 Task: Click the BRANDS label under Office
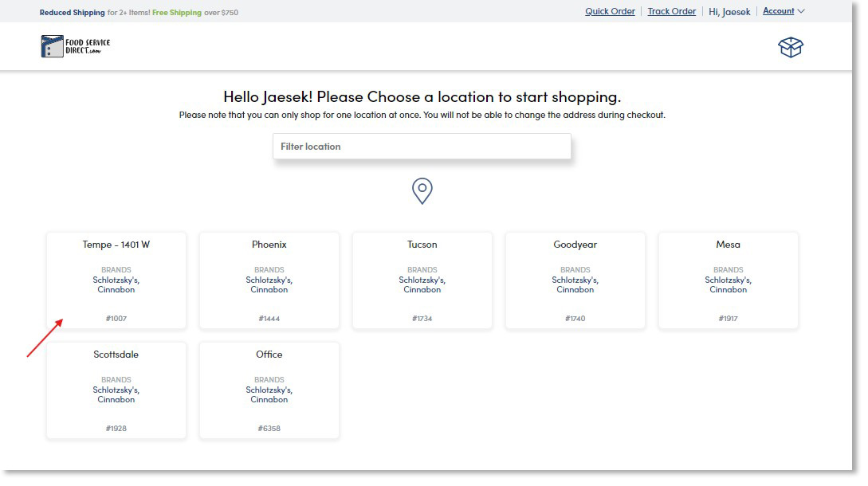point(269,380)
